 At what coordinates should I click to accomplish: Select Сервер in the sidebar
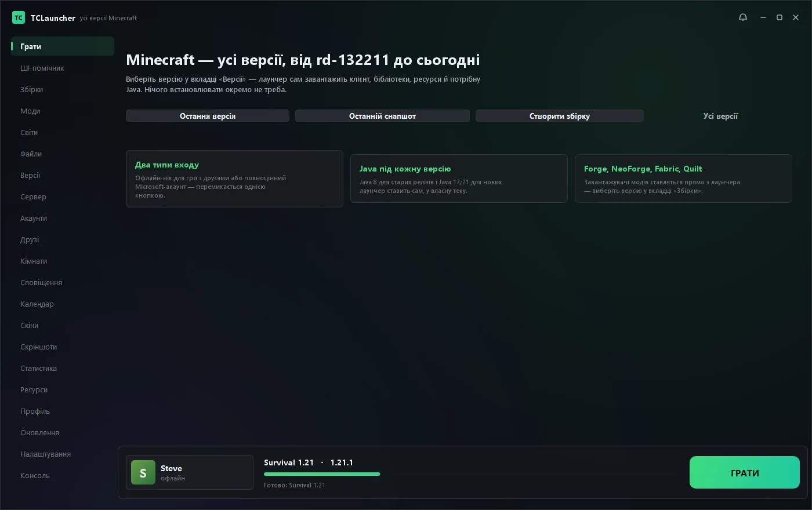(63, 196)
